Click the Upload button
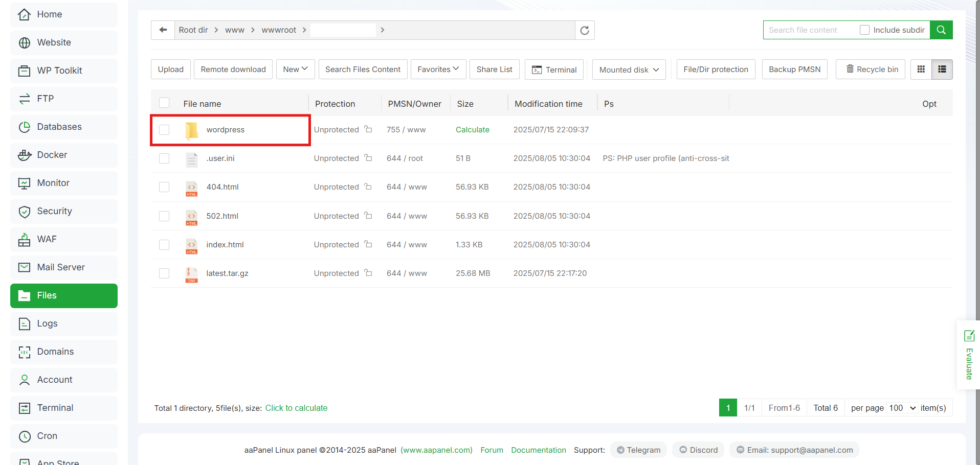The width and height of the screenshot is (980, 465). 170,69
